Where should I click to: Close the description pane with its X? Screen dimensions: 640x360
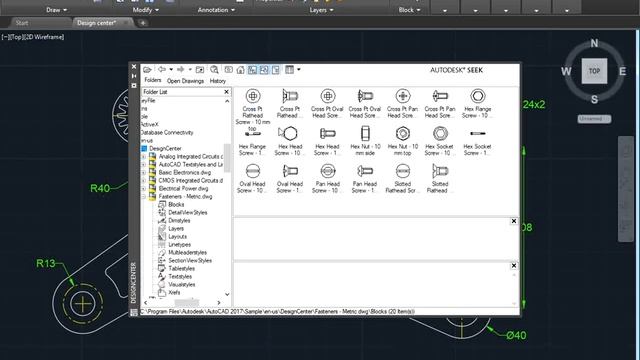[514, 266]
